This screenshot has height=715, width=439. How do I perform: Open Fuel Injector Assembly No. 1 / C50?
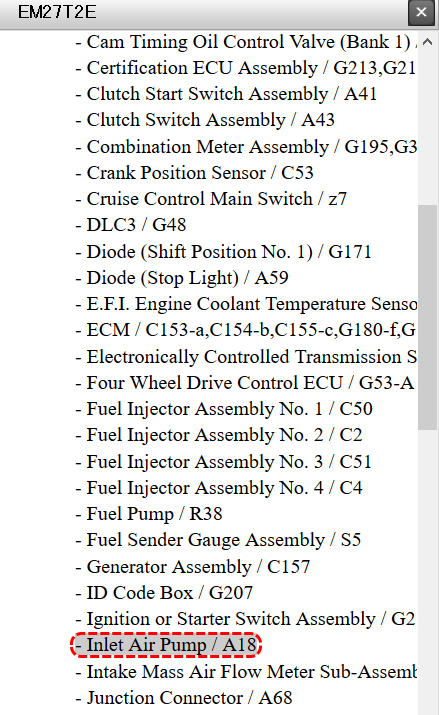pos(224,409)
